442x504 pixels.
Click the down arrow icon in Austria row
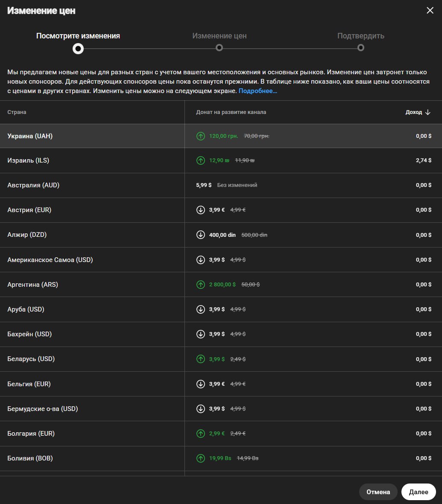(x=200, y=210)
